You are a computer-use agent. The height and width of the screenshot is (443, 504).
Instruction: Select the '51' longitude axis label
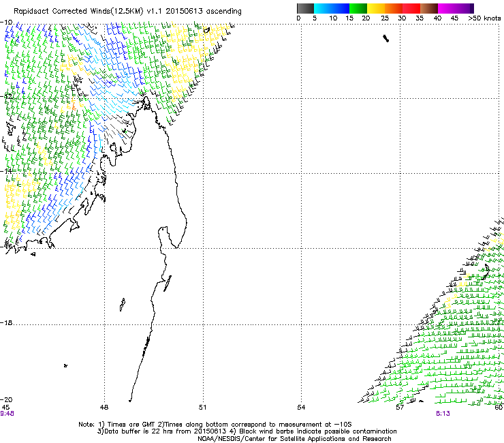click(202, 408)
